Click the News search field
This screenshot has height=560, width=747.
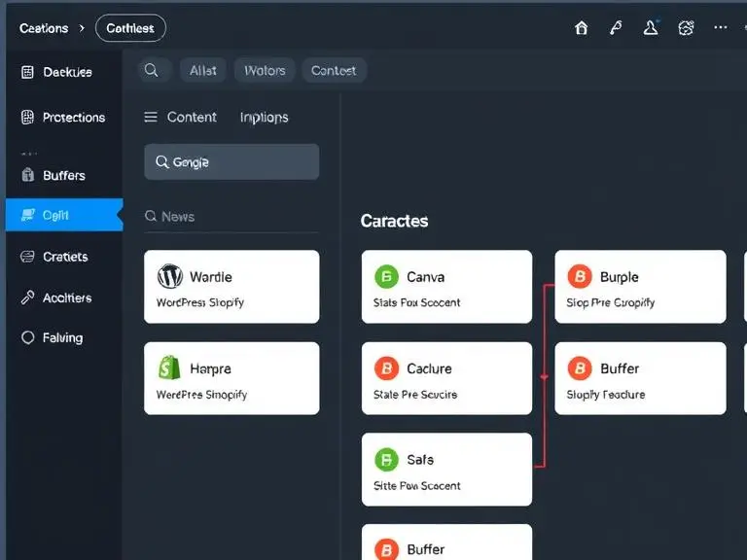coord(231,217)
